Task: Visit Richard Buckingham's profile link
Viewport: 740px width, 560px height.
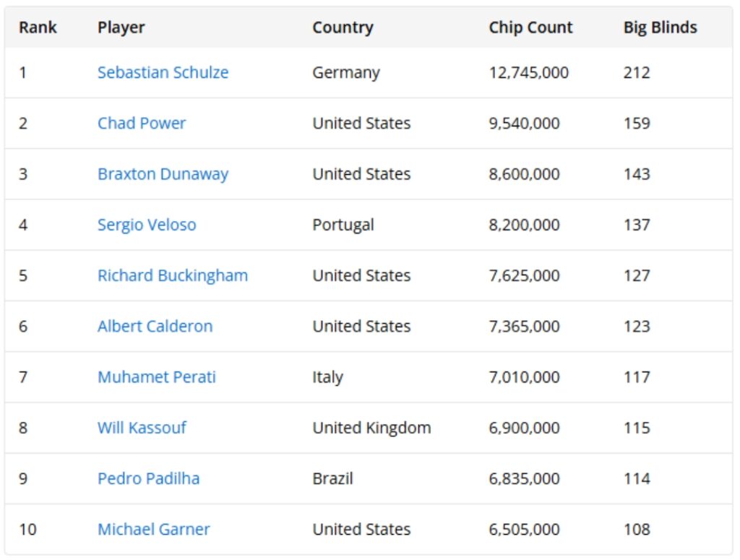Action: (173, 275)
